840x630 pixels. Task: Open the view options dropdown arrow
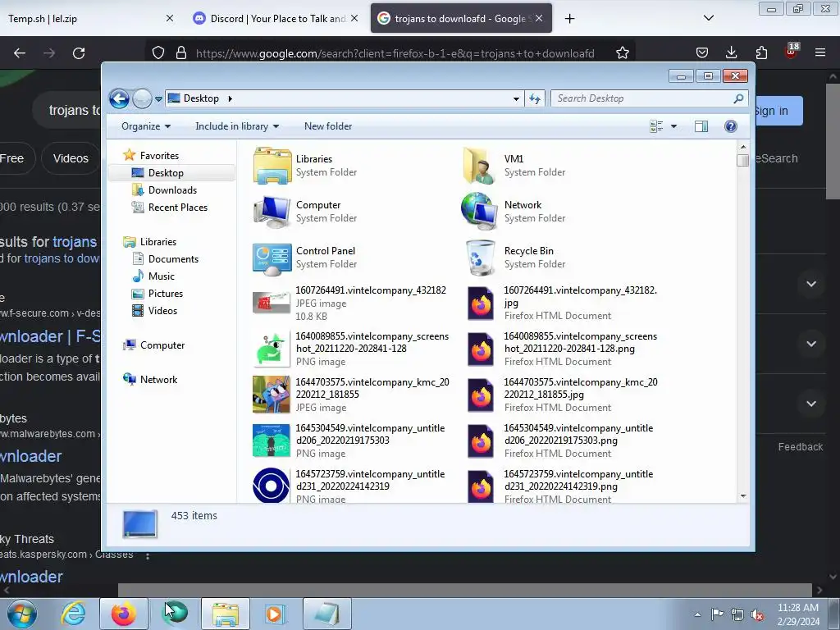pyautogui.click(x=674, y=126)
